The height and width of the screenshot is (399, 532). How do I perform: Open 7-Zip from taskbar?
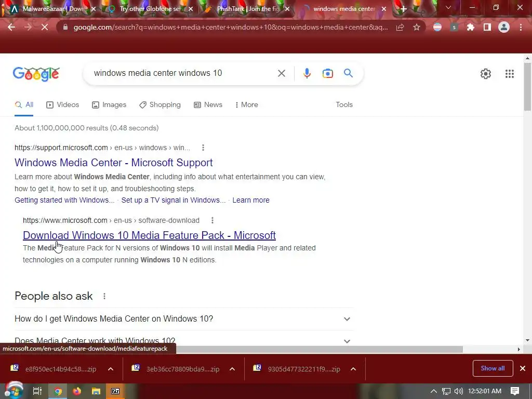(x=115, y=391)
